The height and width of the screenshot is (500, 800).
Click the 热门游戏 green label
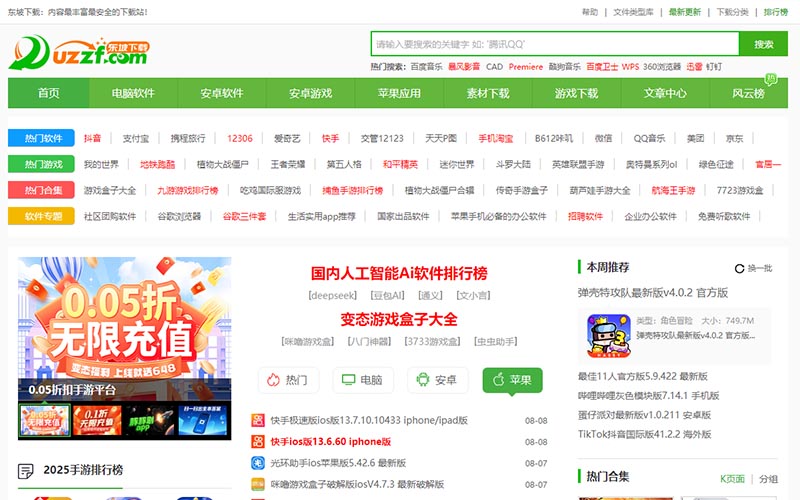pos(41,164)
